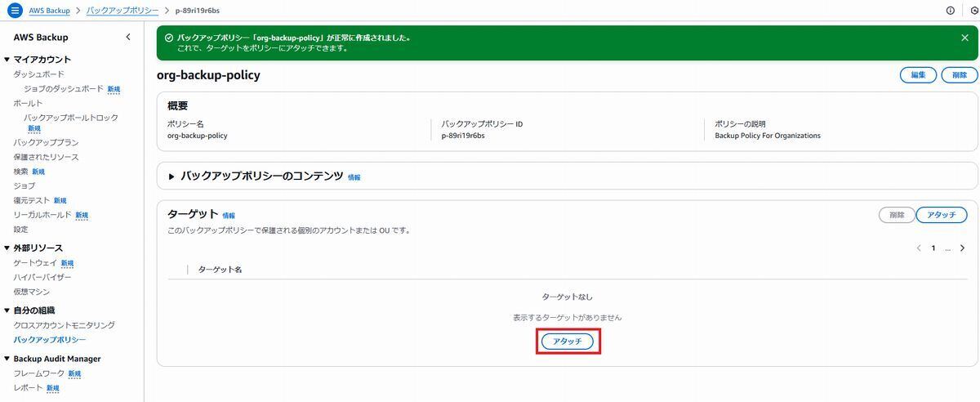This screenshot has width=980, height=402.
Task: Click アタッチ button below ターゲットなし
Action: [568, 342]
